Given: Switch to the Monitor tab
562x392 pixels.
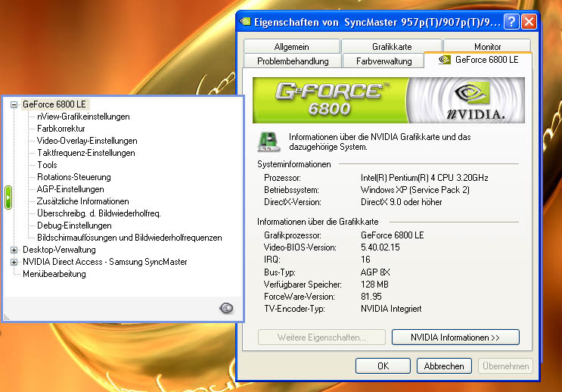Looking at the screenshot, I should pos(487,46).
